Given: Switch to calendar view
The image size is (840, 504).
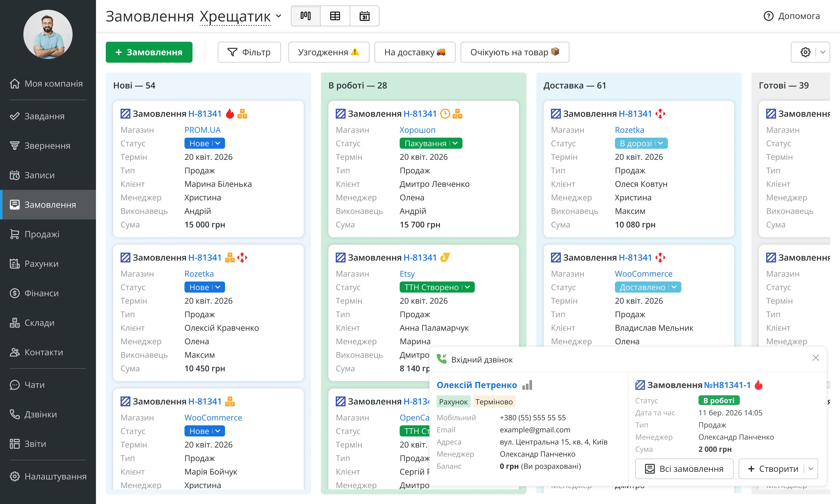Looking at the screenshot, I should (x=364, y=16).
